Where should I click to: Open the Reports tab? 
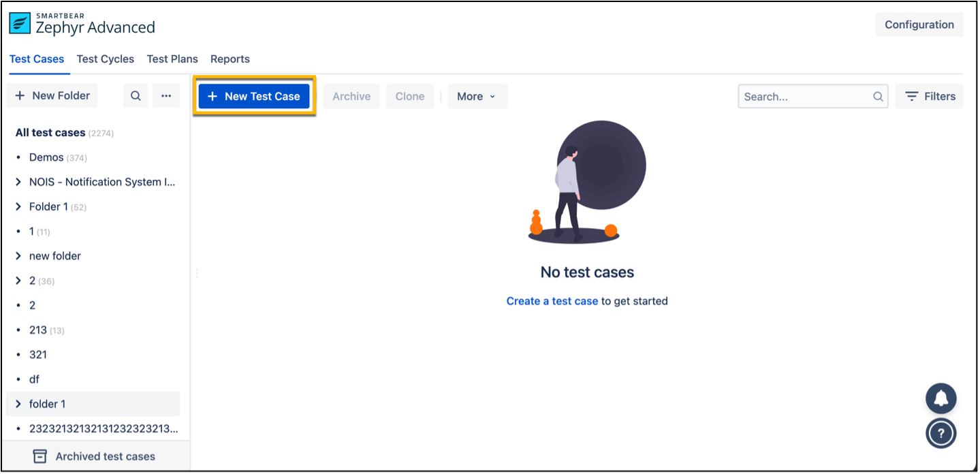(230, 59)
